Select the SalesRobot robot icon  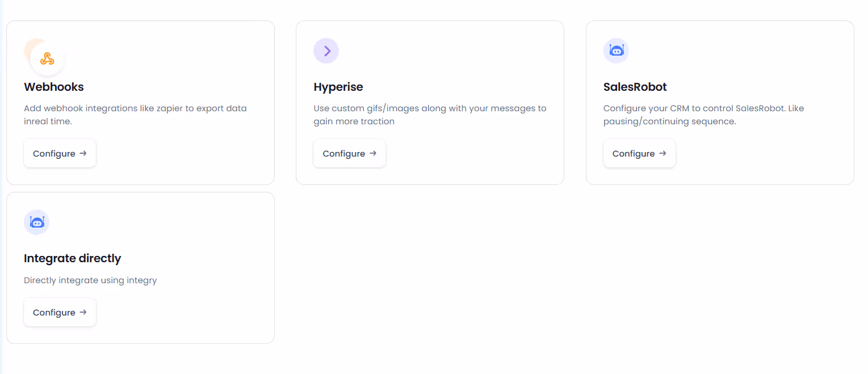point(616,51)
